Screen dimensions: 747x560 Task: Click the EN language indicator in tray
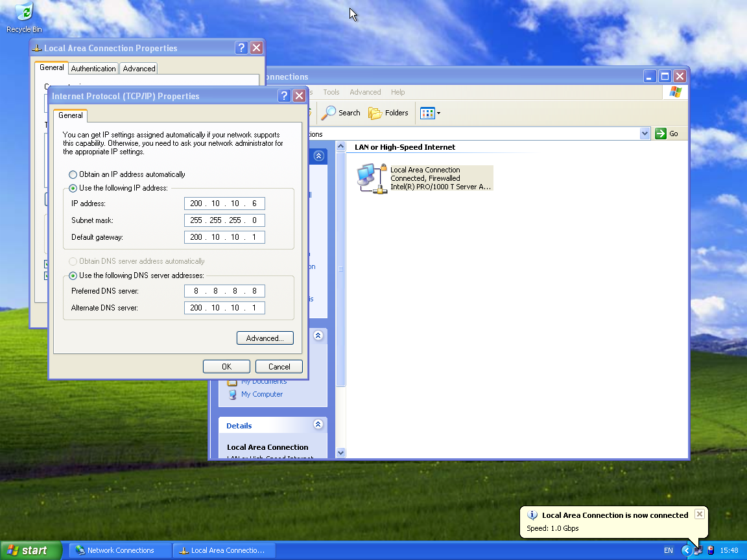(668, 550)
